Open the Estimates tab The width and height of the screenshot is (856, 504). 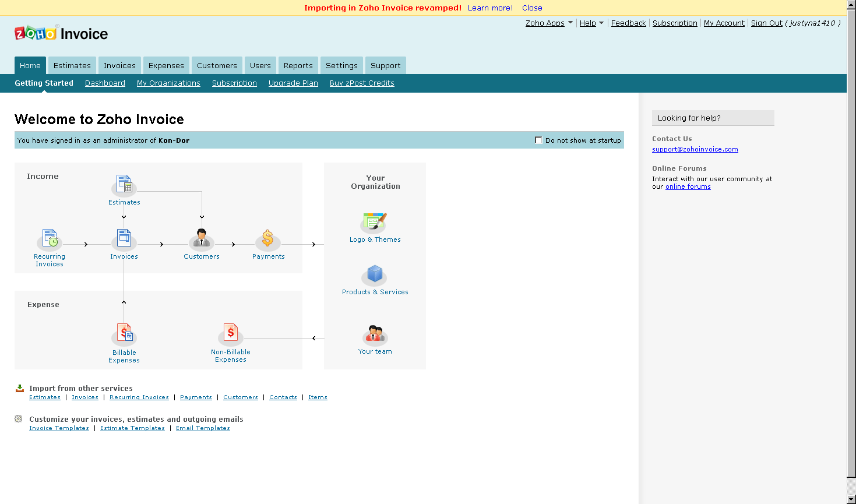click(72, 65)
